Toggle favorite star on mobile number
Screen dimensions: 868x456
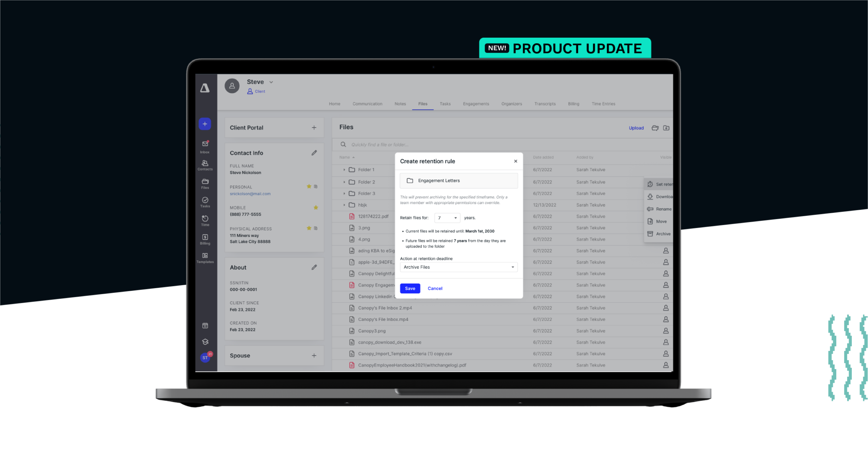(316, 208)
